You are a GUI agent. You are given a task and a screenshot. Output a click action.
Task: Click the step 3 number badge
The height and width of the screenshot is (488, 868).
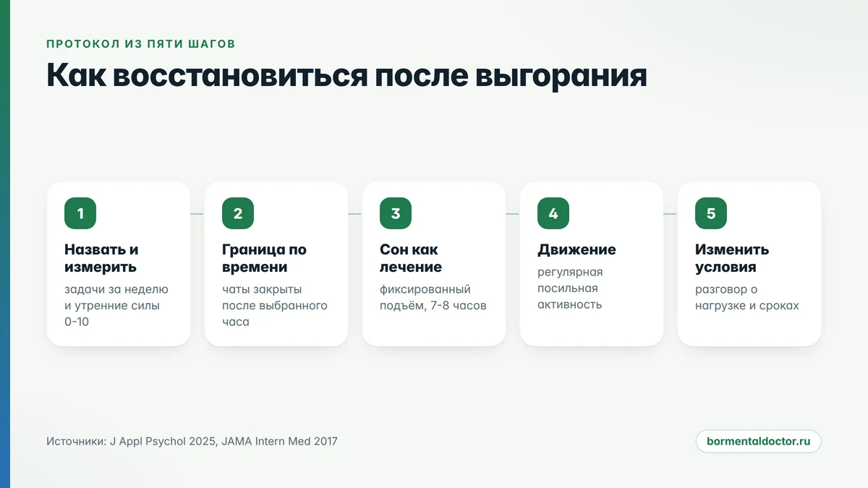point(396,213)
